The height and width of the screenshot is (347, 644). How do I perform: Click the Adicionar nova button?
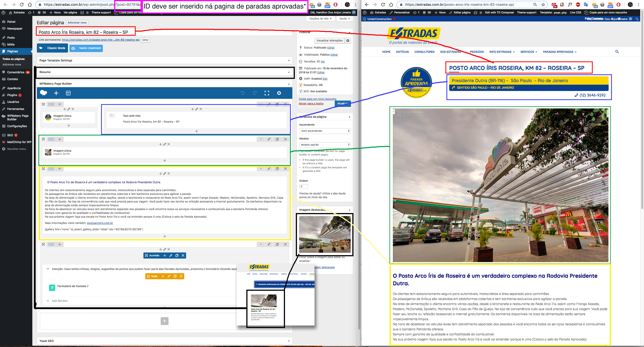pyautogui.click(x=77, y=22)
